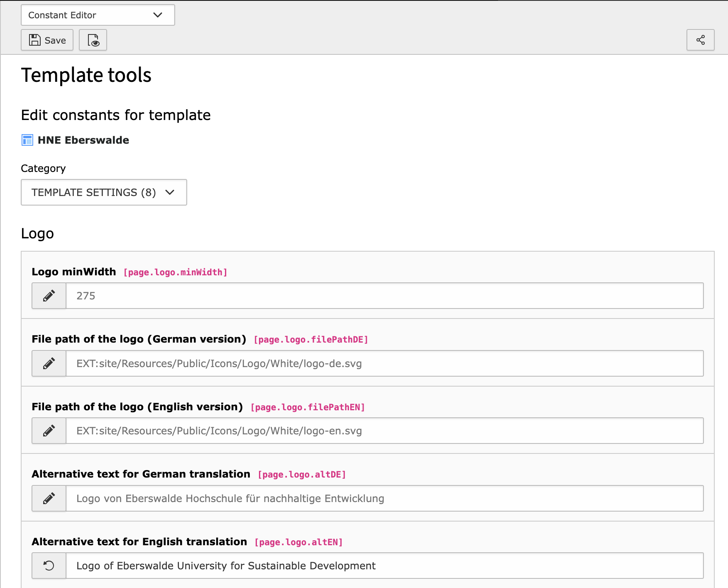The height and width of the screenshot is (588, 728).
Task: Focus the German alternative text field
Action: pos(384,498)
